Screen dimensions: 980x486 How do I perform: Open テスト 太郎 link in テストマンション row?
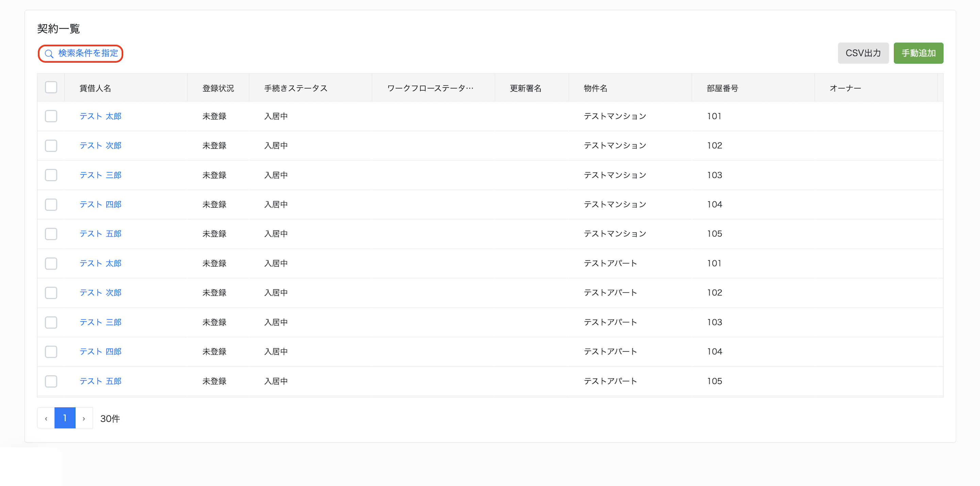click(100, 116)
